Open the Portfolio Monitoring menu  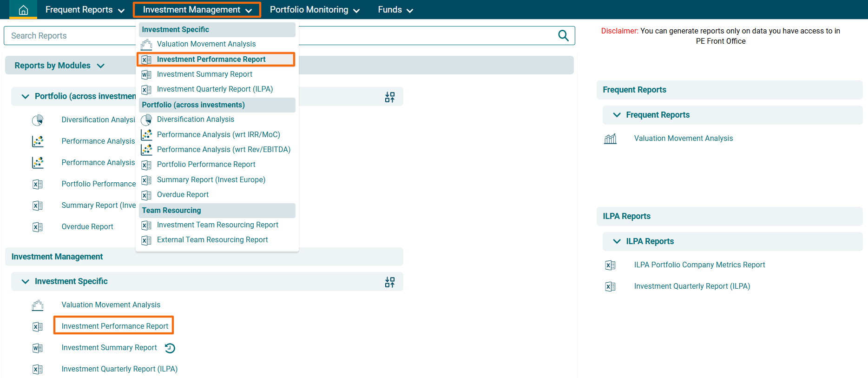click(315, 10)
